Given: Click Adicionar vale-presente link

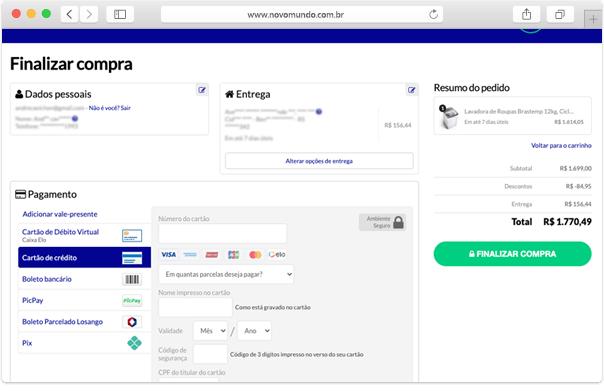Looking at the screenshot, I should click(60, 214).
